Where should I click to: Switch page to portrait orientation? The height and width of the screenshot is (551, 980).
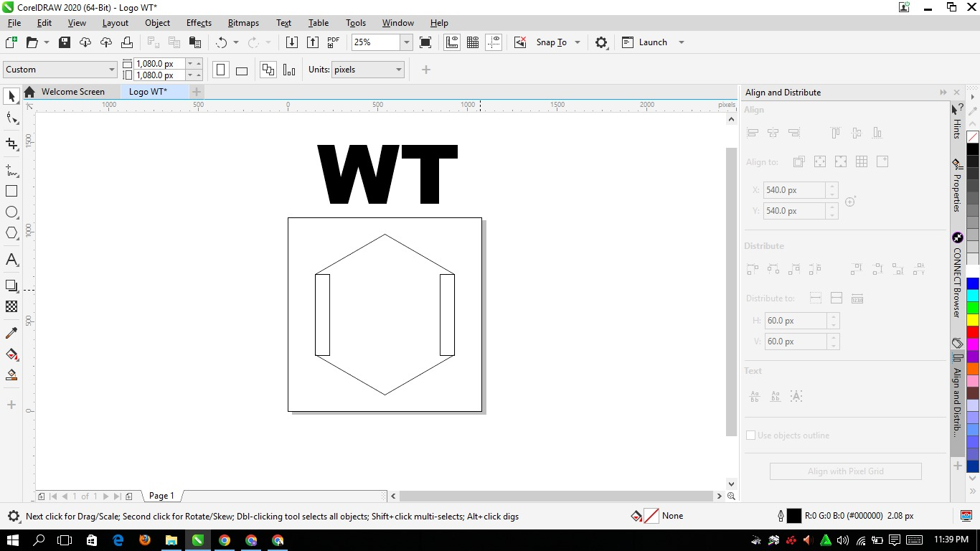coord(221,70)
